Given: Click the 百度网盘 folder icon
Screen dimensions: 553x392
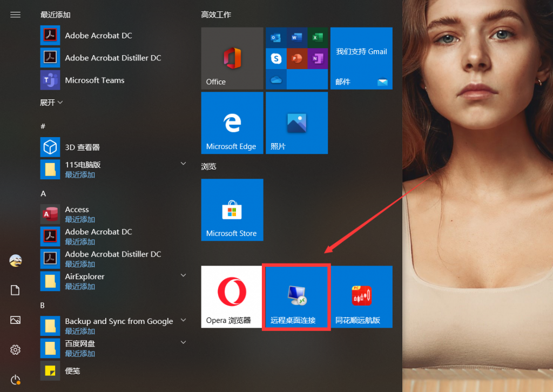Looking at the screenshot, I should pyautogui.click(x=50, y=348).
